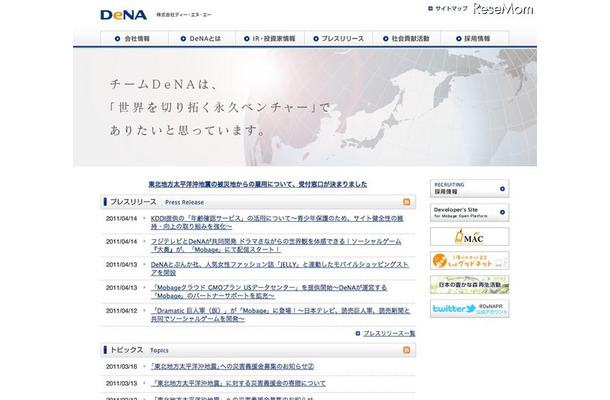Open the JELLY mobile shopping press release

coord(279,268)
